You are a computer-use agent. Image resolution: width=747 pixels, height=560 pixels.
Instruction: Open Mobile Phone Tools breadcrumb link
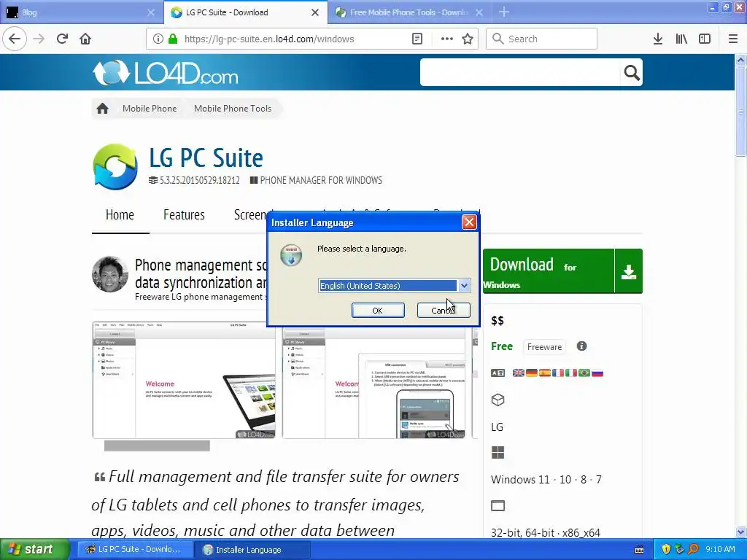tap(233, 109)
